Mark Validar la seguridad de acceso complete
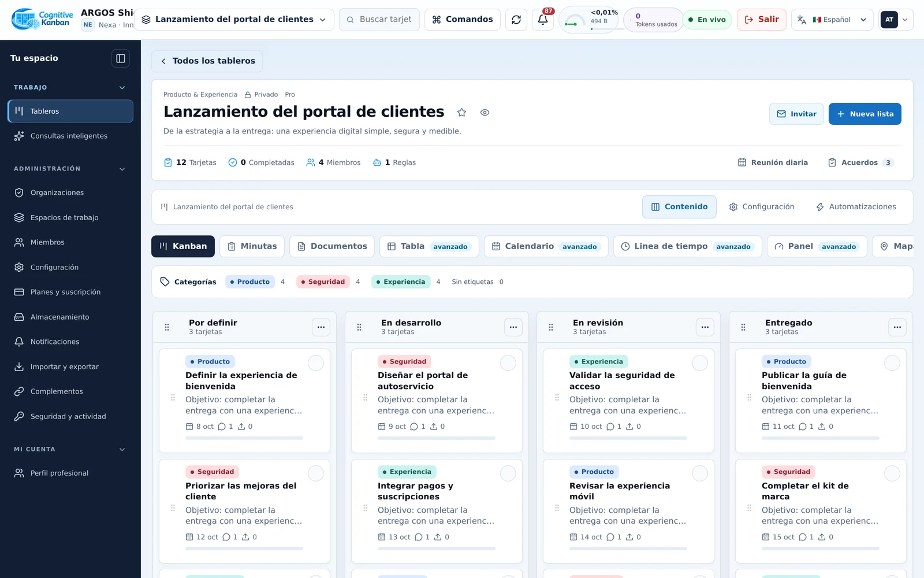The height and width of the screenshot is (578, 924). (700, 363)
